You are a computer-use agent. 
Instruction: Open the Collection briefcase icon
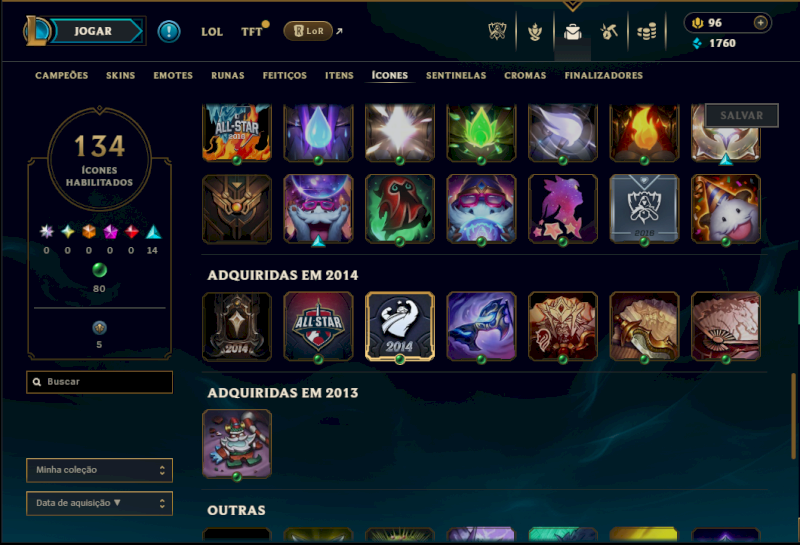572,32
